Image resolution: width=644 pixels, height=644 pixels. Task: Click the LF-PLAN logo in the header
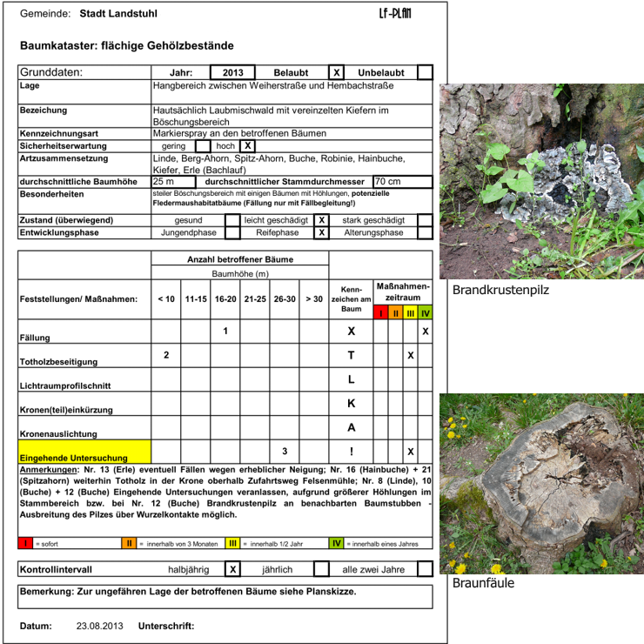coord(395,14)
